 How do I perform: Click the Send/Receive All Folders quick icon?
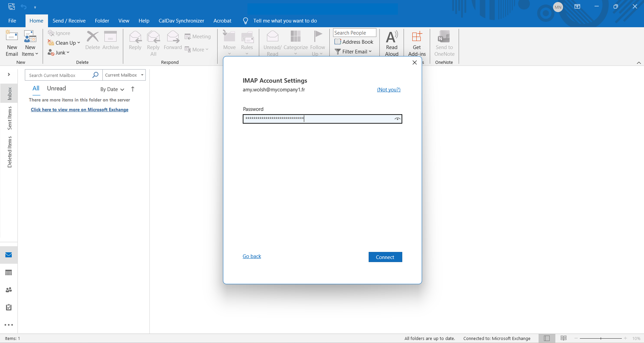11,6
